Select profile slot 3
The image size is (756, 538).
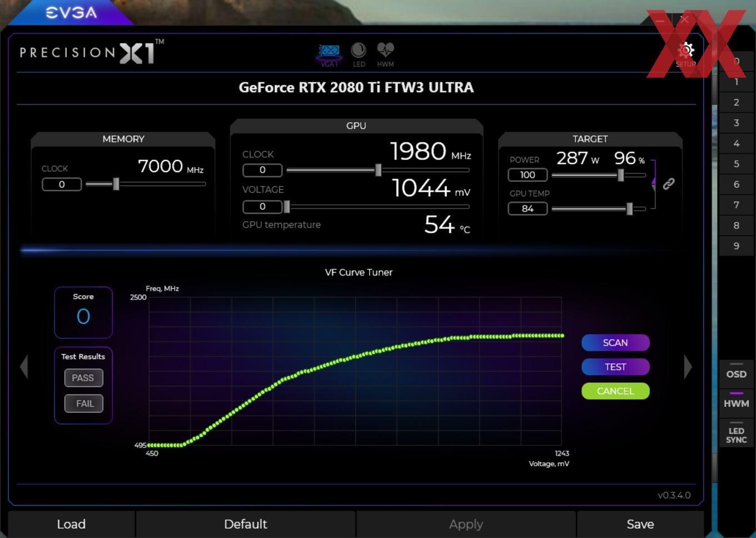coord(737,123)
